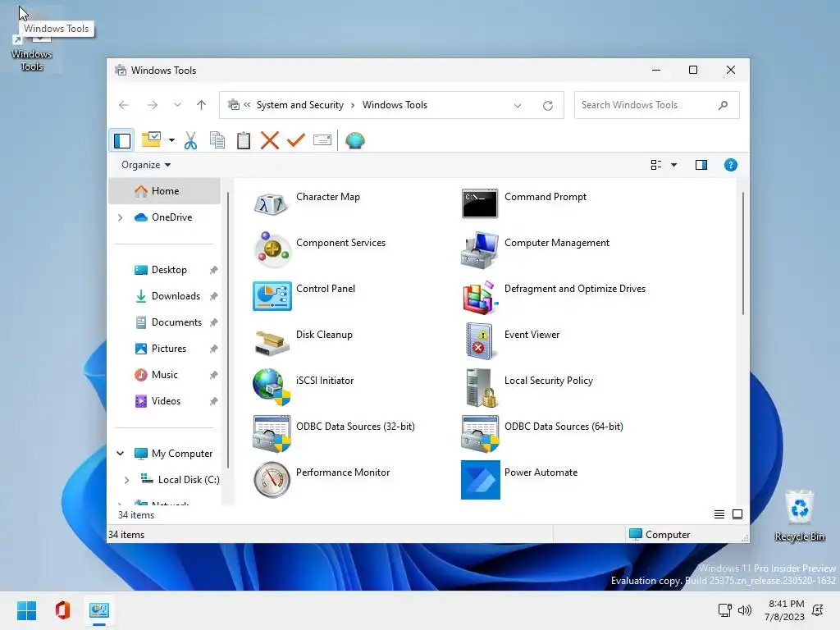Switch to large icons view in status bar
This screenshot has height=630, width=840.
(737, 514)
